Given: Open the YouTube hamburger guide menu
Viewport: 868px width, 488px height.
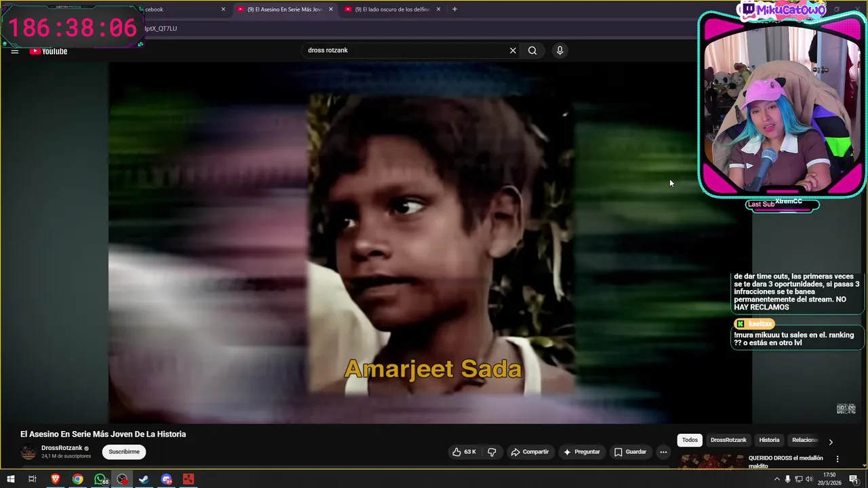Looking at the screenshot, I should [x=15, y=52].
